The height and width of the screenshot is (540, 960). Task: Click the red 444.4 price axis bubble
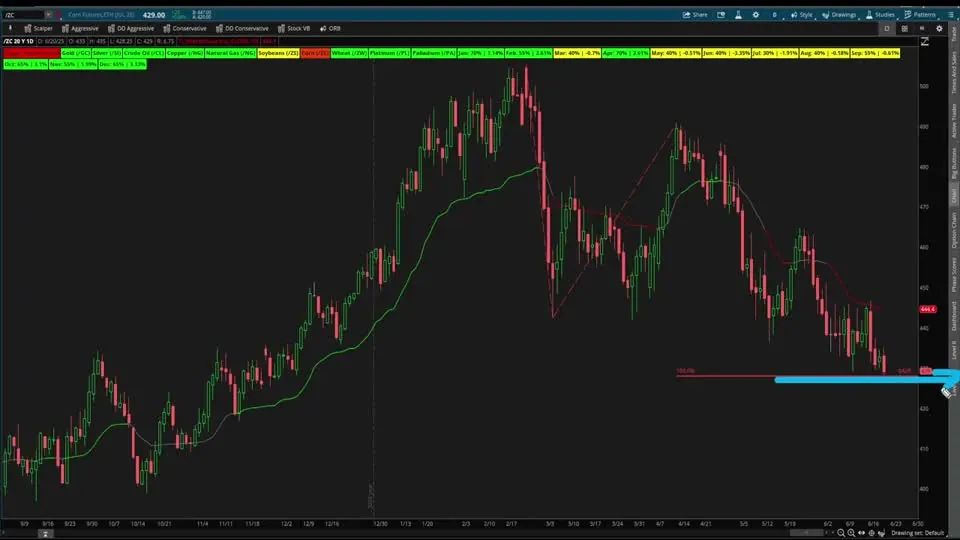tap(928, 310)
